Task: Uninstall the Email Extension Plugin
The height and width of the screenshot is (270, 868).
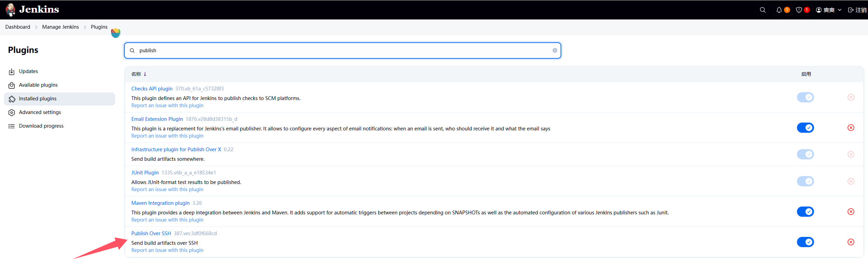Action: pos(851,128)
